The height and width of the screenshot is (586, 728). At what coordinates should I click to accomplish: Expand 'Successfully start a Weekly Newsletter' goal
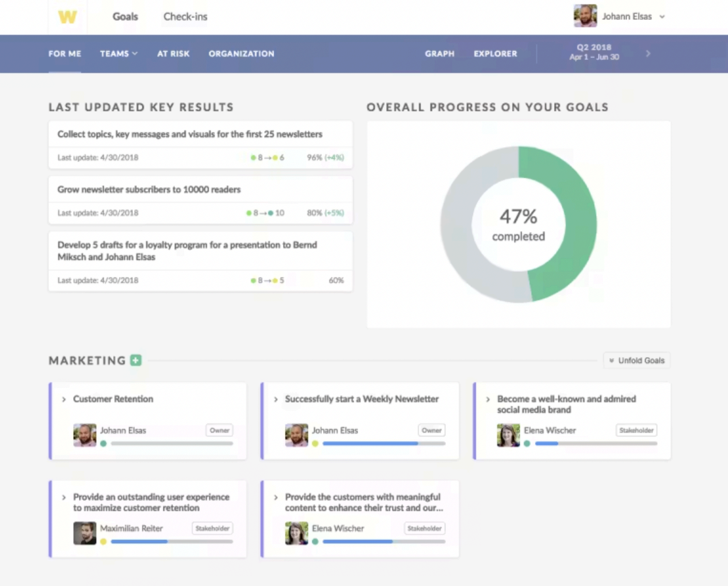[276, 399]
